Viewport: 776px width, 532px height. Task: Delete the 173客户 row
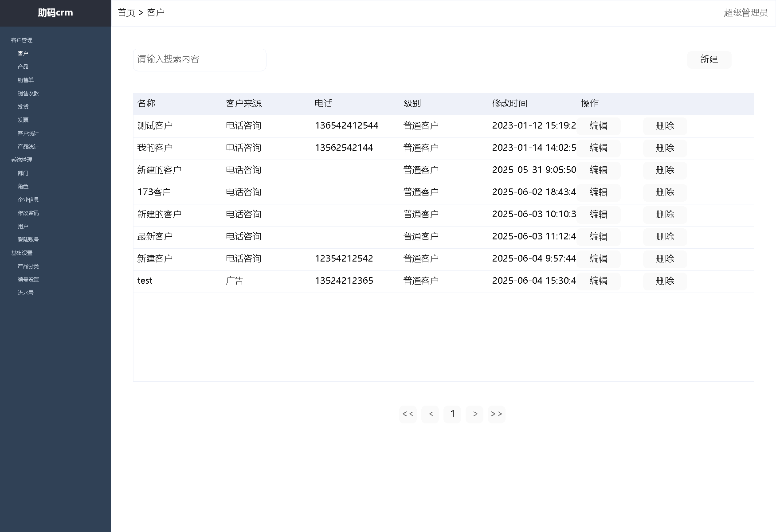click(x=665, y=192)
